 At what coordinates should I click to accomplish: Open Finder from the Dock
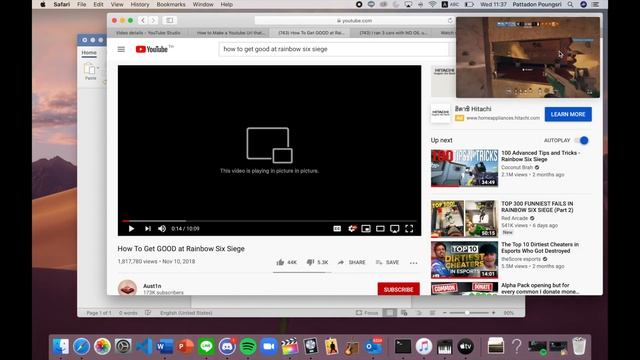[x=61, y=347]
